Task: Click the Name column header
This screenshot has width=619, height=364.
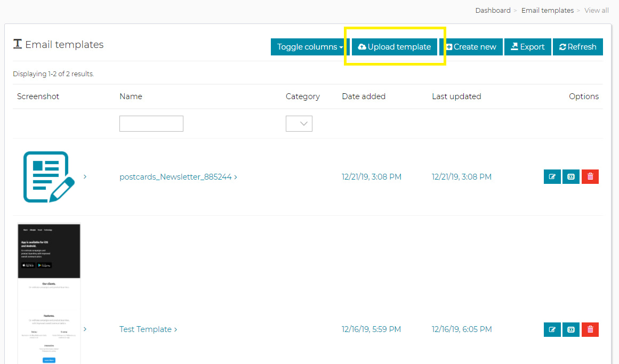Action: (x=131, y=96)
